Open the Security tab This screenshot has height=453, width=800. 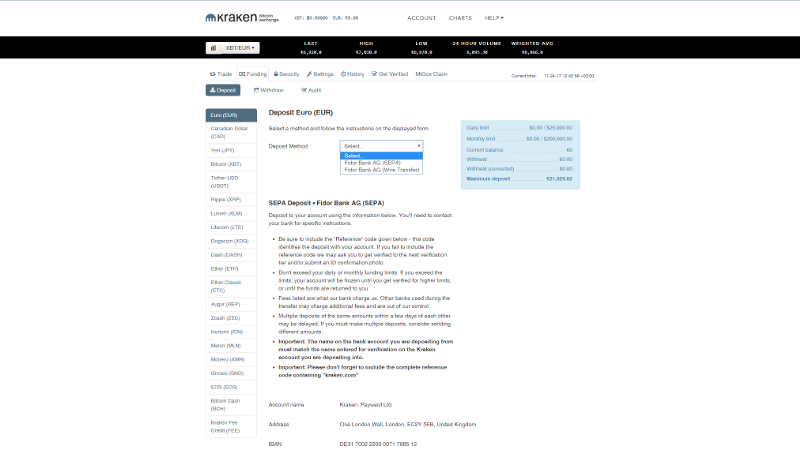[287, 74]
